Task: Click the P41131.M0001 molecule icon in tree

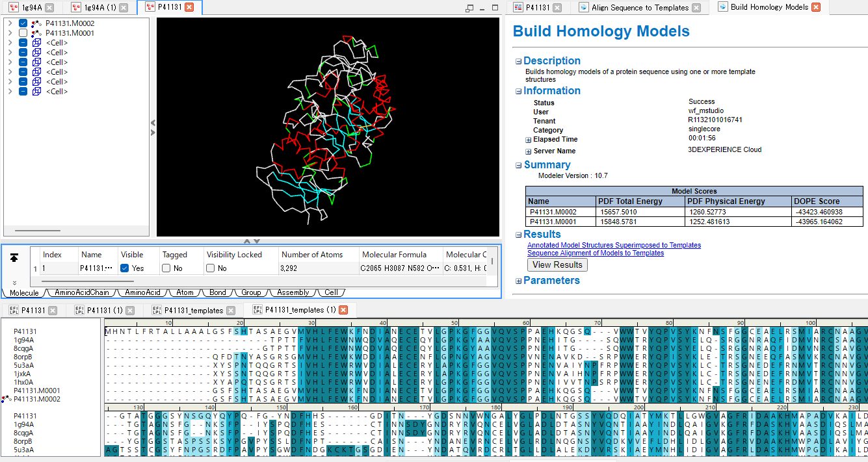Action: point(36,33)
